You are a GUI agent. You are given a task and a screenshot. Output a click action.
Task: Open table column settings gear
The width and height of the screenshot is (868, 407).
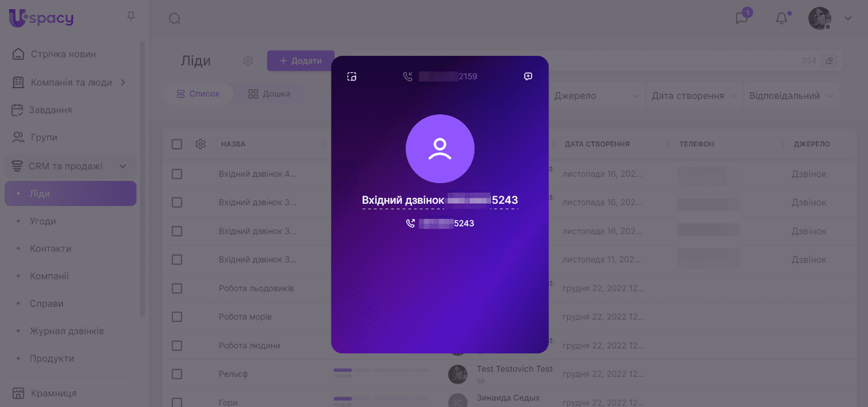coord(200,144)
